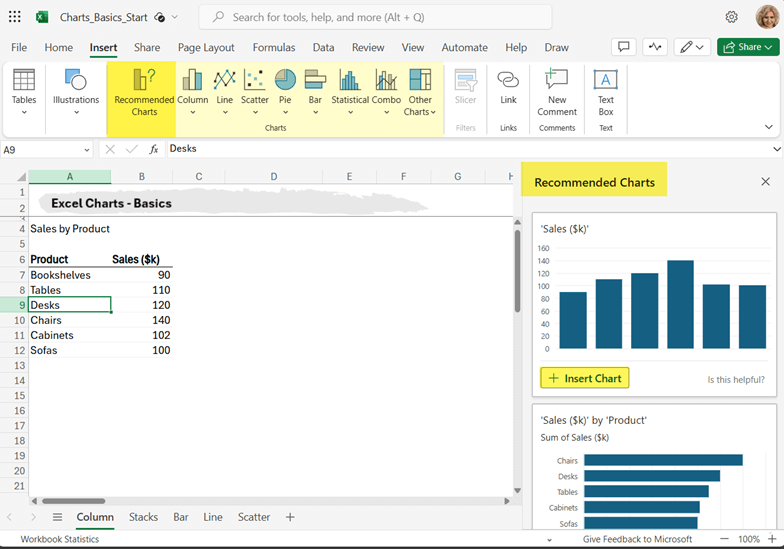Switch to the Data tab
The width and height of the screenshot is (784, 549).
[324, 48]
